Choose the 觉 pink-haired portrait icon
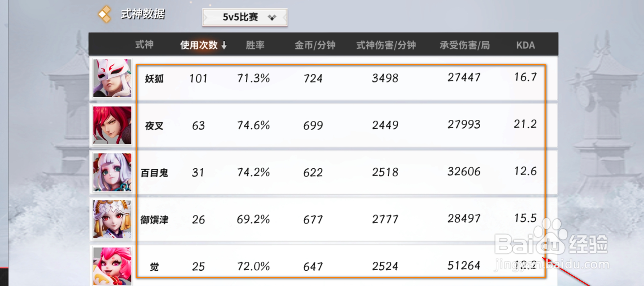This screenshot has height=286, width=644. (x=112, y=266)
